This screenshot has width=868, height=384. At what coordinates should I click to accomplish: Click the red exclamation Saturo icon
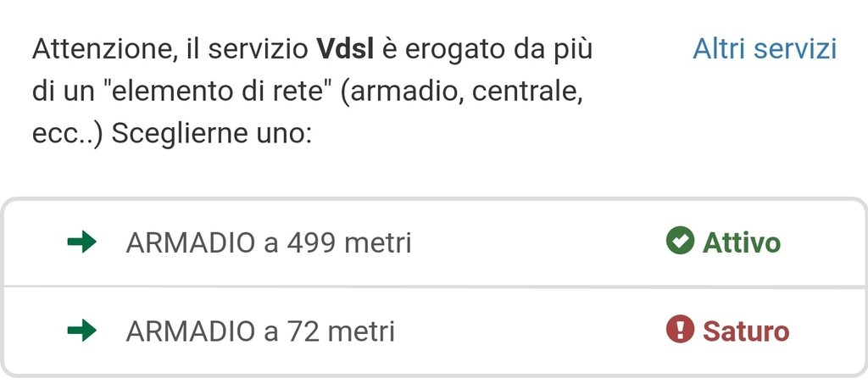[x=680, y=331]
